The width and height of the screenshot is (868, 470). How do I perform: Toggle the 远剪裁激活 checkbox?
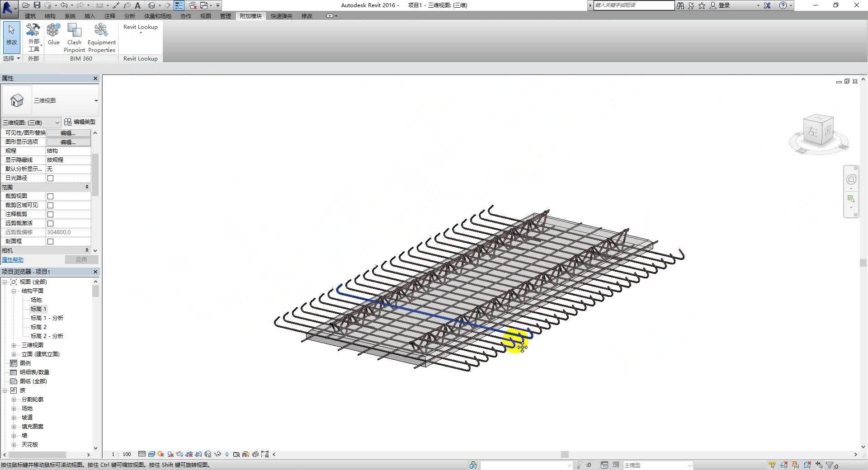51,223
